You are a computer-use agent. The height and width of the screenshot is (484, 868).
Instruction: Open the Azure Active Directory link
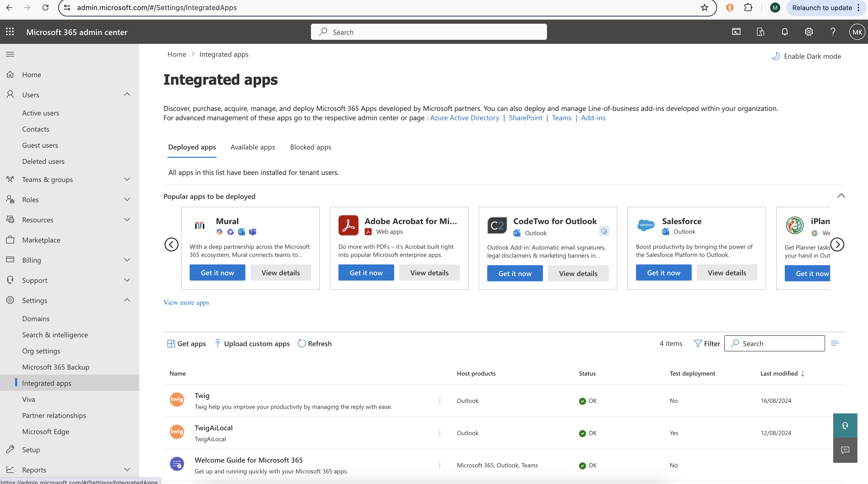[464, 118]
